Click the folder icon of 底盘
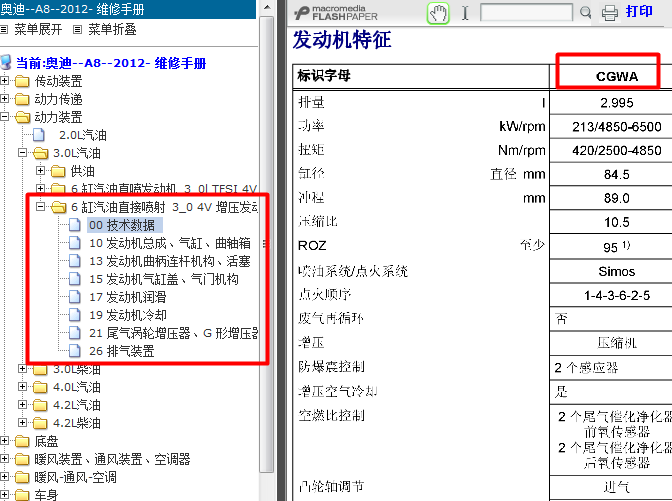The image size is (672, 501). tap(22, 441)
